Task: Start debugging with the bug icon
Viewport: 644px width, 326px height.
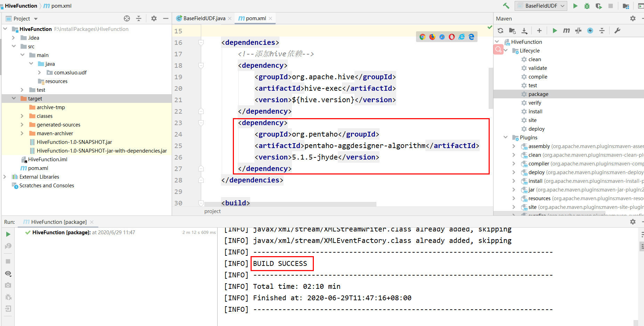Action: click(587, 6)
